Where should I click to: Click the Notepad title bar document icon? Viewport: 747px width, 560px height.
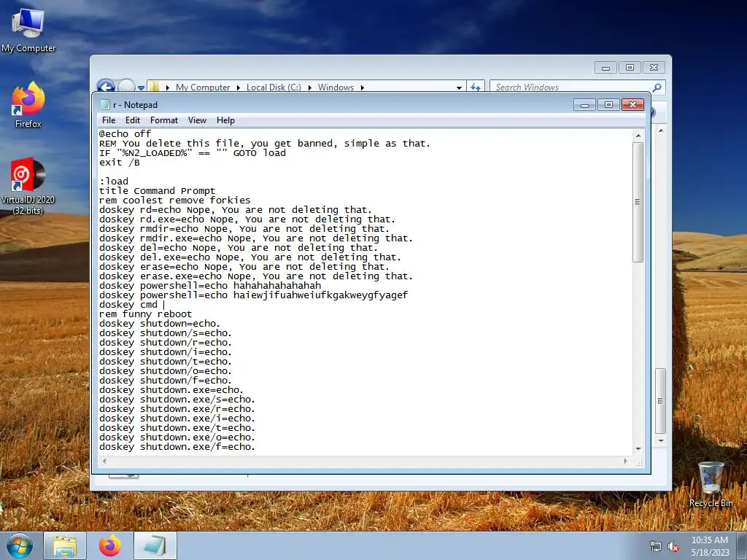105,105
